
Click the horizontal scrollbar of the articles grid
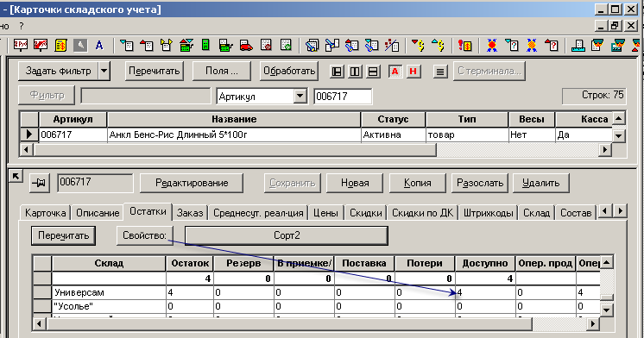click(315, 150)
